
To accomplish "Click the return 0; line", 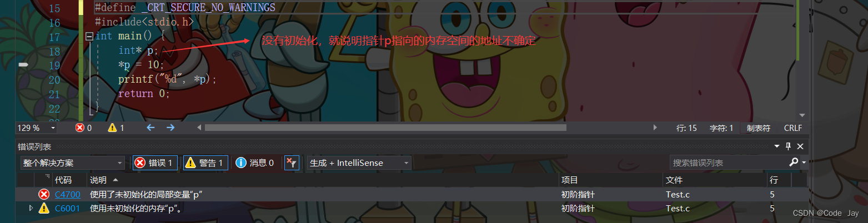I will tap(144, 93).
